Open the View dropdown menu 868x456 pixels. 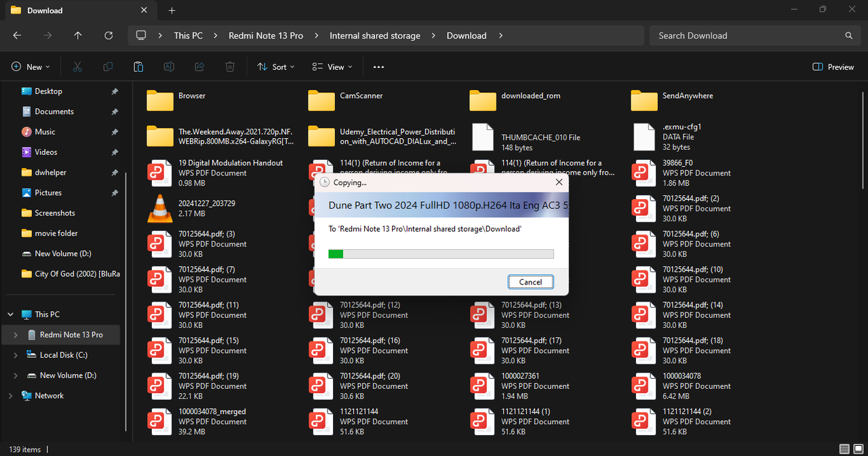click(332, 67)
